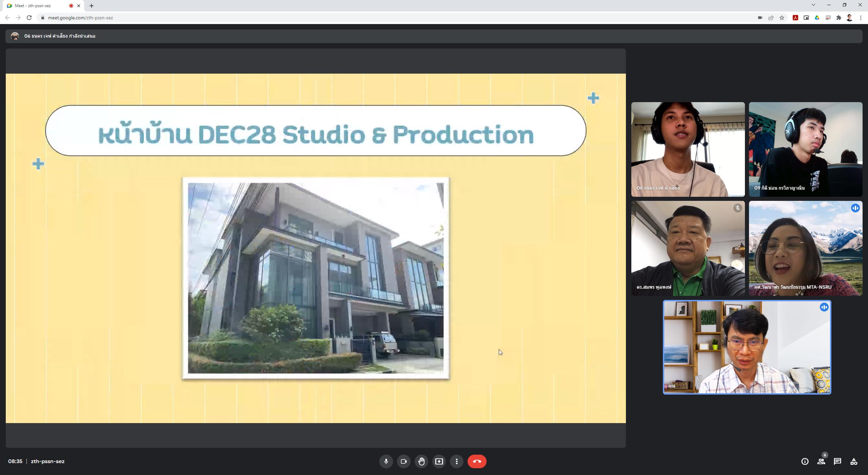Go forward in browser history
Image resolution: width=868 pixels, height=475 pixels.
(x=18, y=18)
